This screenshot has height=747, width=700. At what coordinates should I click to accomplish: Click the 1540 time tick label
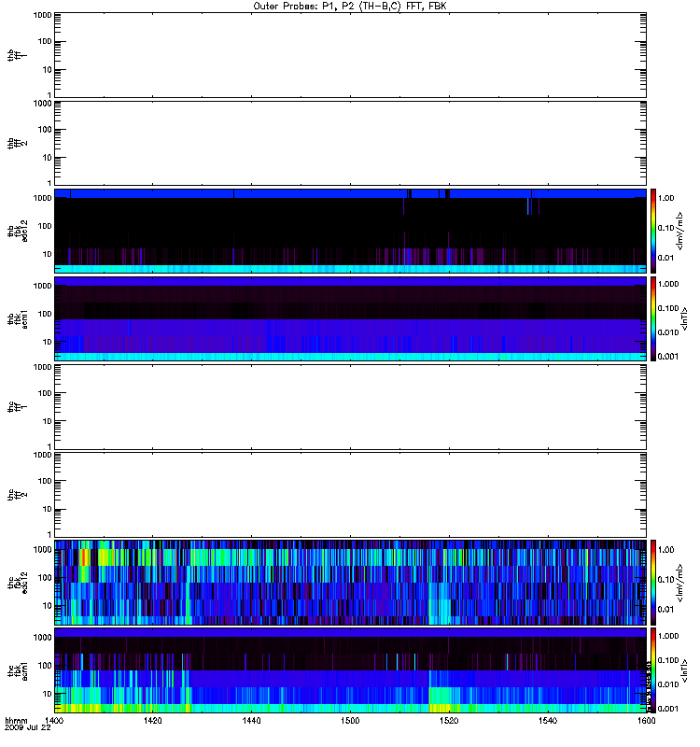548,721
